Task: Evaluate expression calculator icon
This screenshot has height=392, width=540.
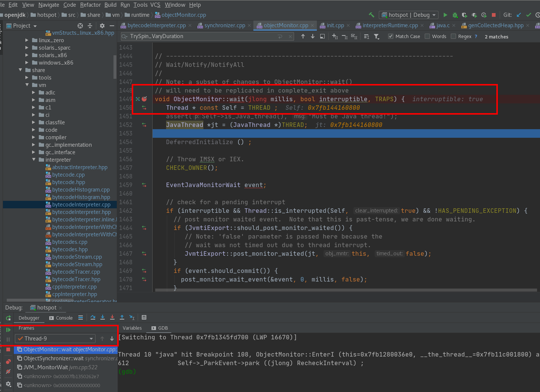Action: pyautogui.click(x=144, y=317)
